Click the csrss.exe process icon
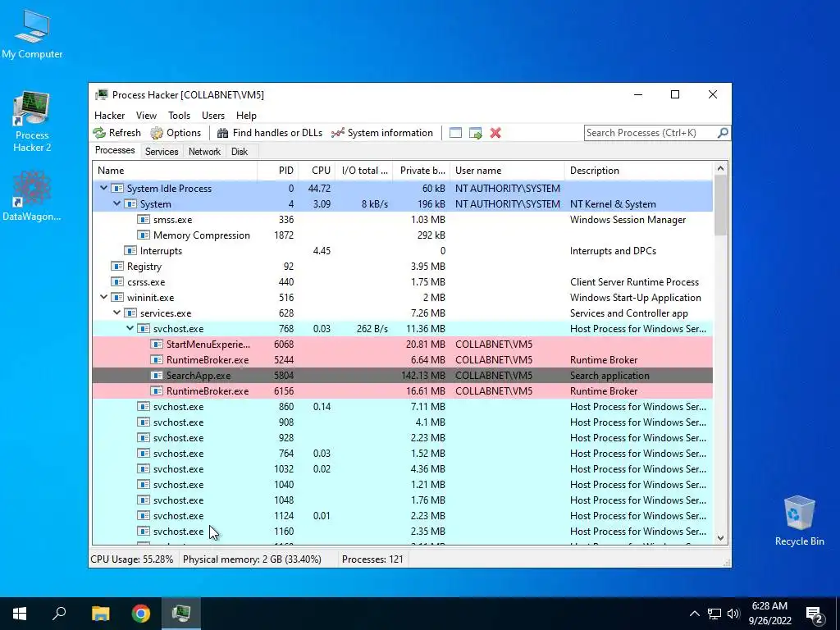The image size is (840, 630). click(x=117, y=282)
